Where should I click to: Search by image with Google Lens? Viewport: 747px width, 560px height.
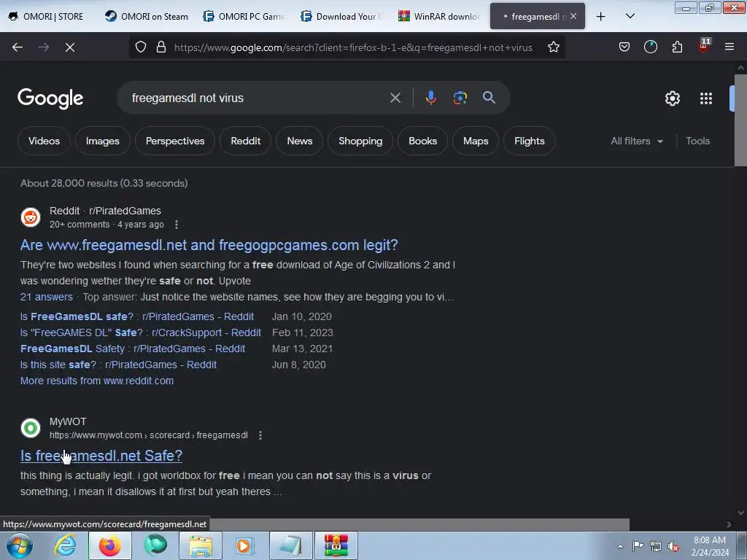(x=460, y=98)
